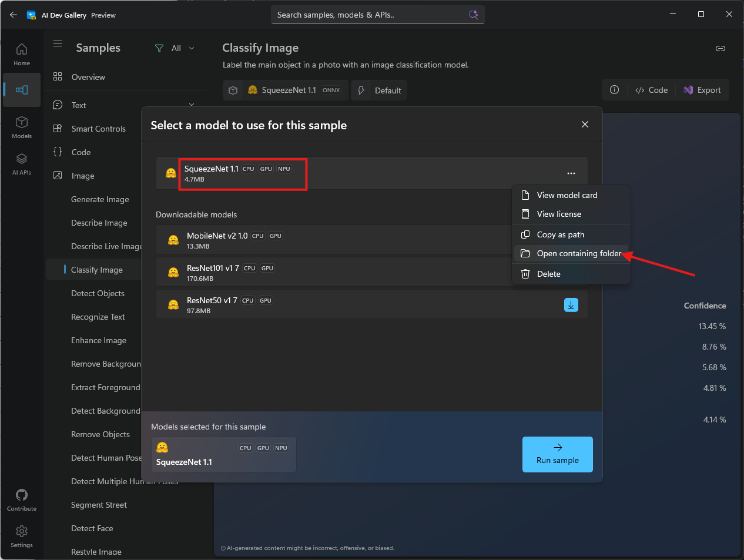The height and width of the screenshot is (560, 744).
Task: Open the Default hardware selector
Action: point(379,90)
